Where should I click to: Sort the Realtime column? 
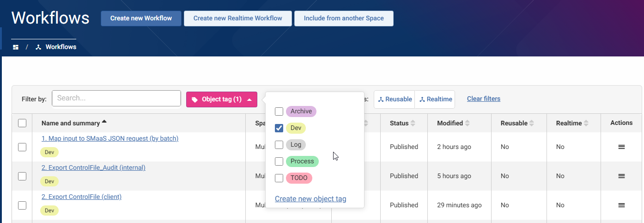586,123
